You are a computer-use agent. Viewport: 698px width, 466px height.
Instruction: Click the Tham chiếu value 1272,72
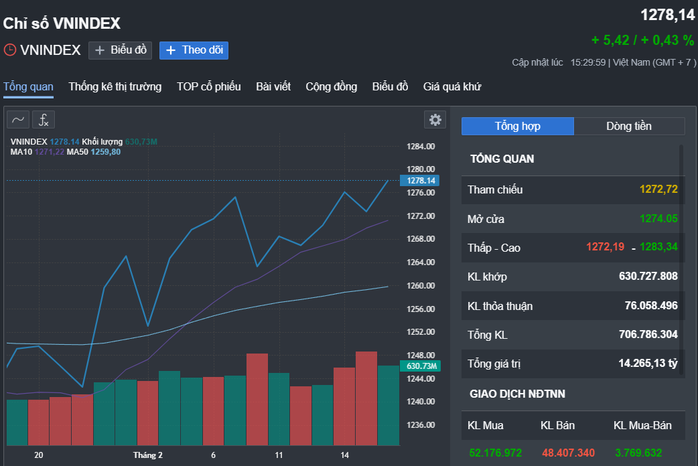pyautogui.click(x=658, y=189)
